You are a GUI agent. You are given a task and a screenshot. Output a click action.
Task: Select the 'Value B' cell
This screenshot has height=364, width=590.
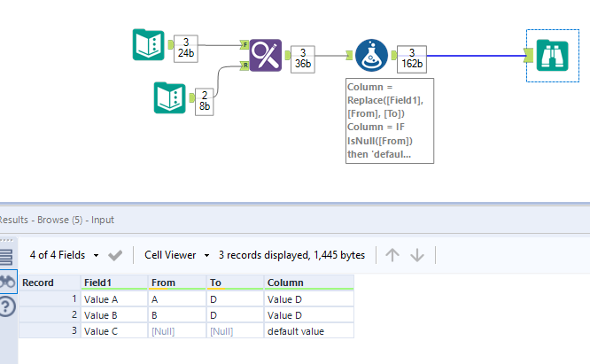(x=114, y=315)
